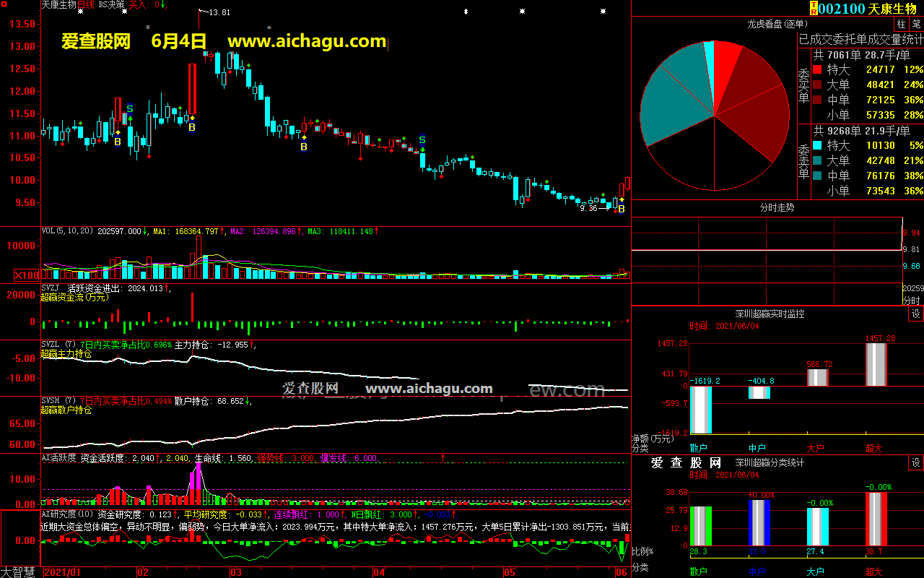Click the 深圳超赢分类统计 panel title
924x578 pixels.
[770, 462]
